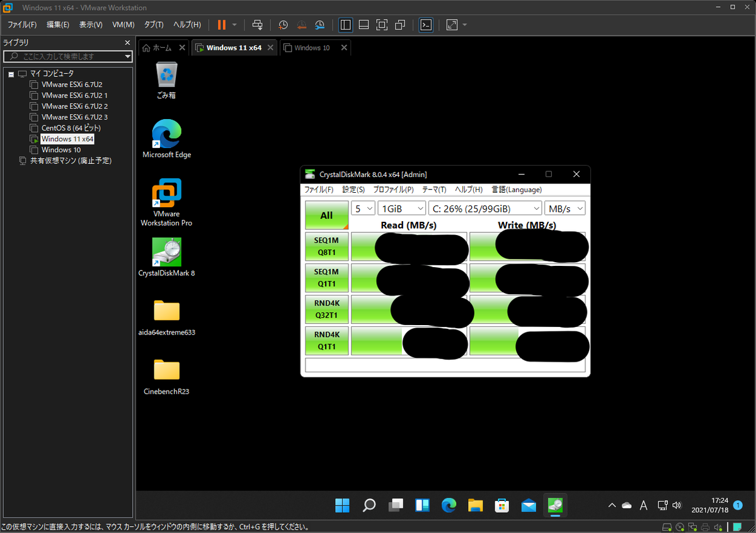Toggle the library sidebar view icon

345,25
